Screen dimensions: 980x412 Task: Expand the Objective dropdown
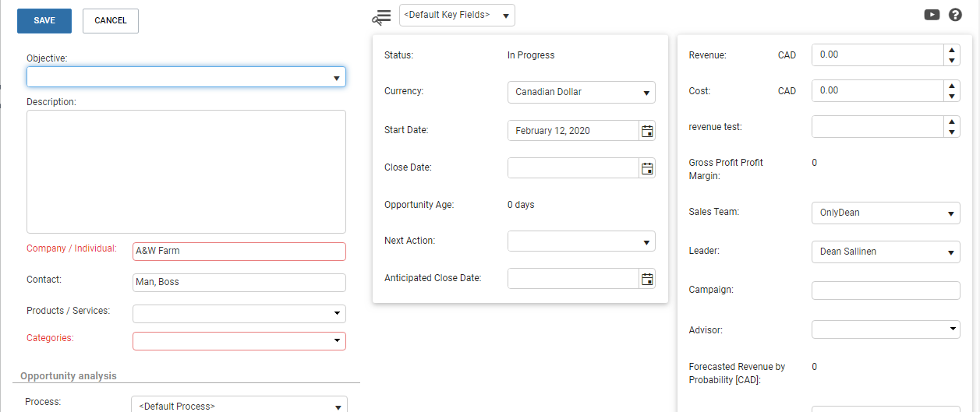[x=186, y=76]
